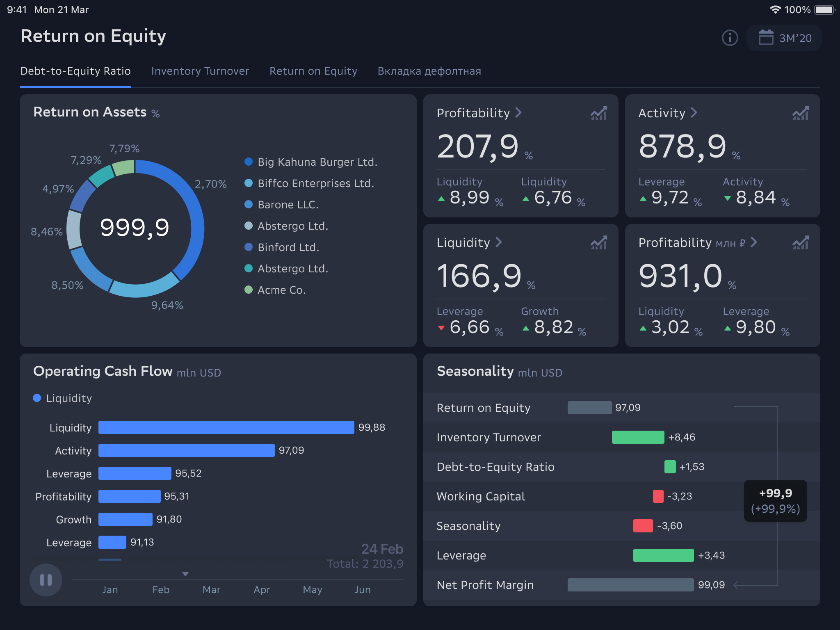Click chart icon on Activity card
The height and width of the screenshot is (630, 840).
[x=800, y=113]
